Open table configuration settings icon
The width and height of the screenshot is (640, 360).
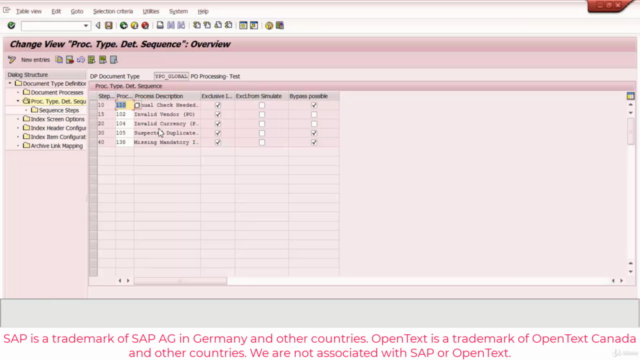tap(631, 96)
